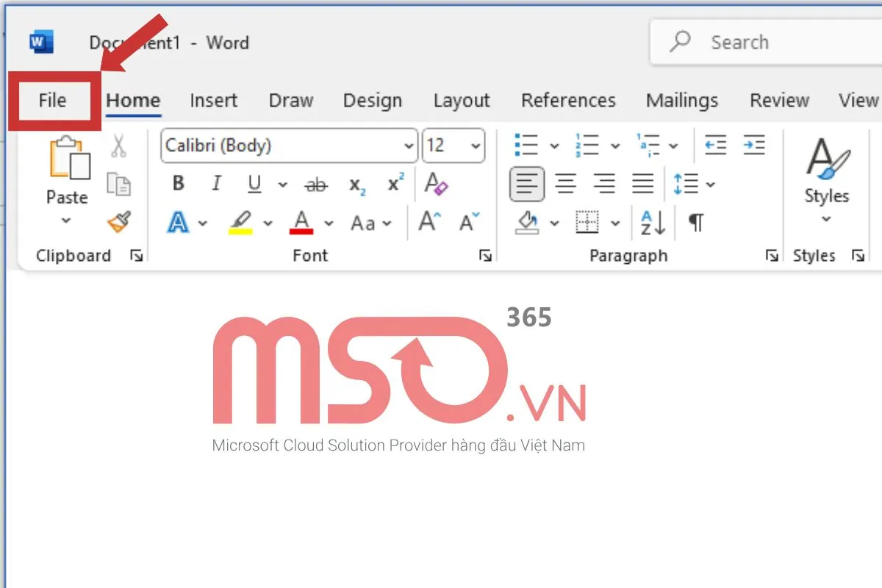The image size is (882, 588).
Task: Switch to the References ribbon tab
Action: [x=568, y=100]
